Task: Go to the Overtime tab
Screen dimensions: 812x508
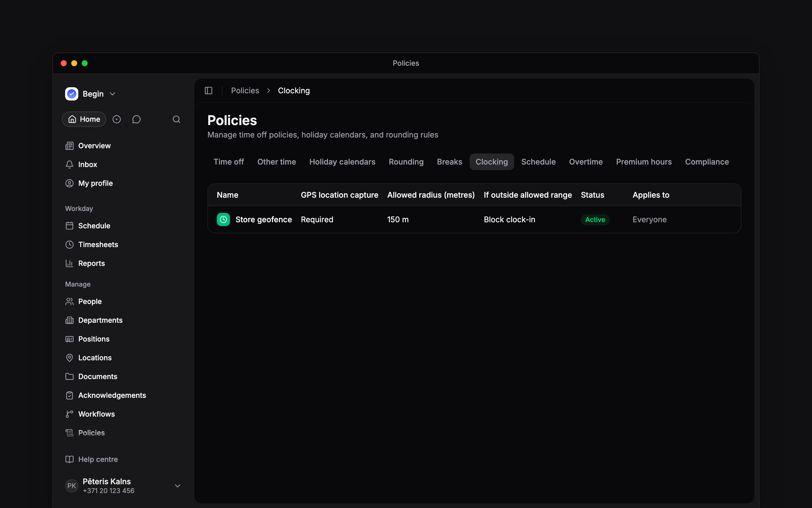Action: point(586,162)
